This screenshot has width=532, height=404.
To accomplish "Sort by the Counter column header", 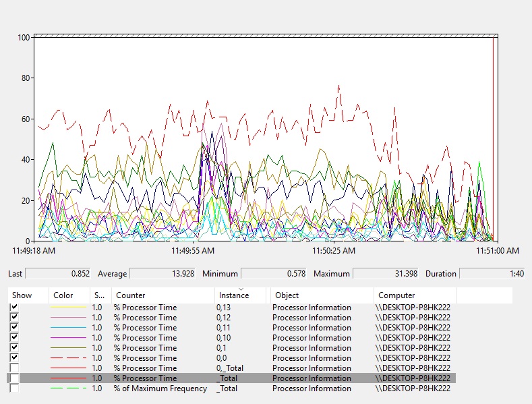I will coord(163,295).
